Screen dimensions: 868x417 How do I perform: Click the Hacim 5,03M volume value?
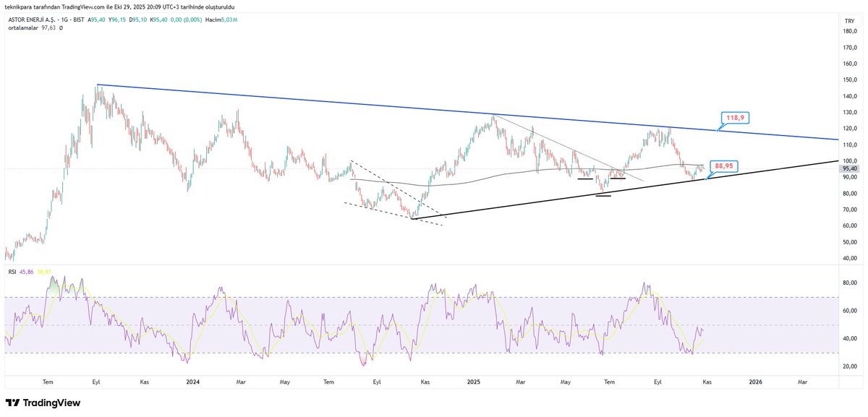pyautogui.click(x=222, y=20)
